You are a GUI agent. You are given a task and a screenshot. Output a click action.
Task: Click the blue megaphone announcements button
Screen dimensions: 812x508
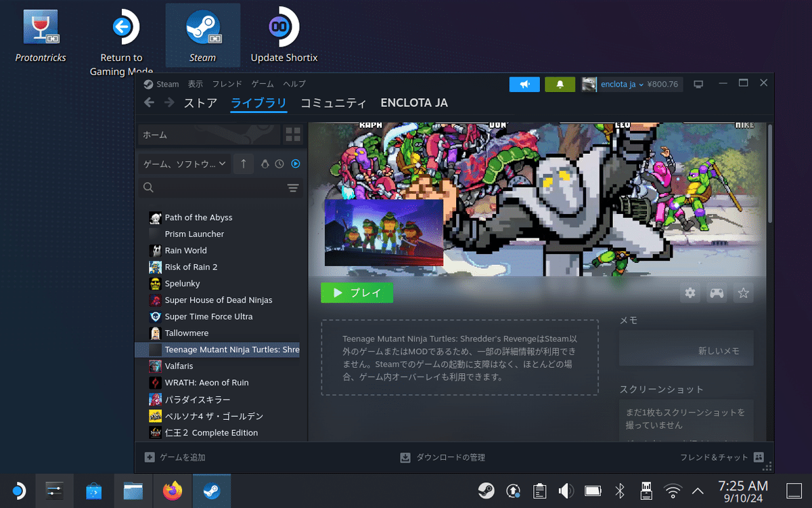coord(524,84)
